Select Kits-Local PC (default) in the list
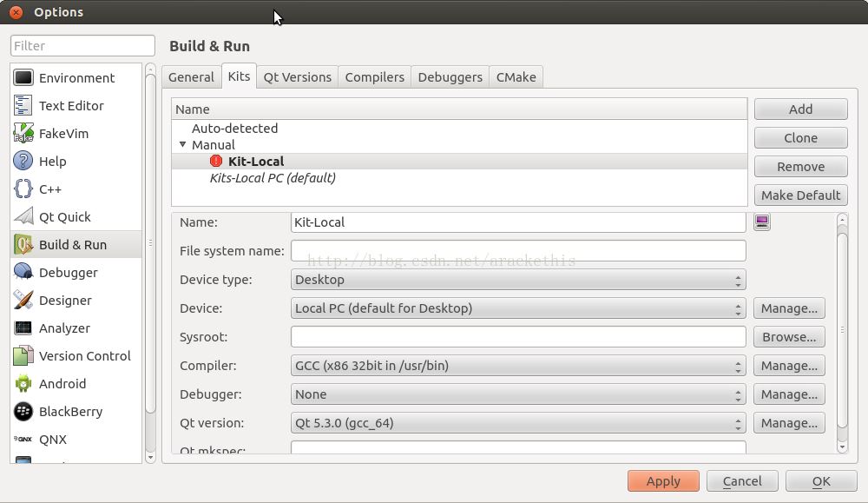868x503 pixels. pos(273,178)
